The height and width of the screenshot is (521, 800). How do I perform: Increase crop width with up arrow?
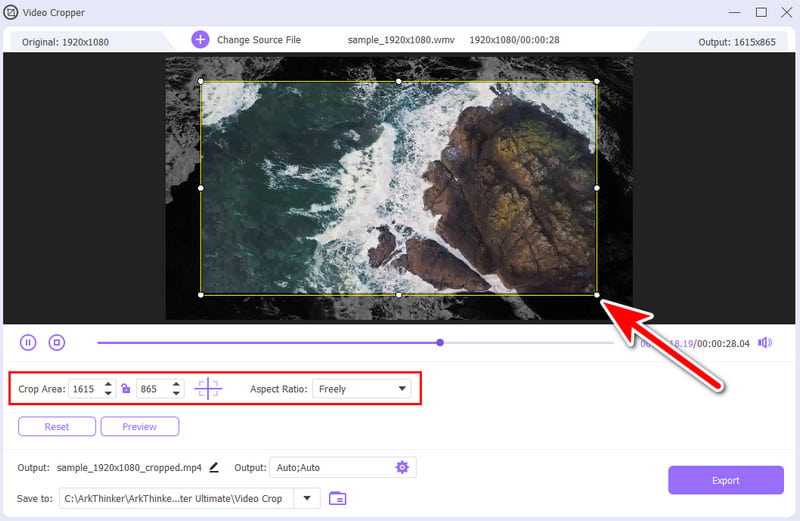108,384
